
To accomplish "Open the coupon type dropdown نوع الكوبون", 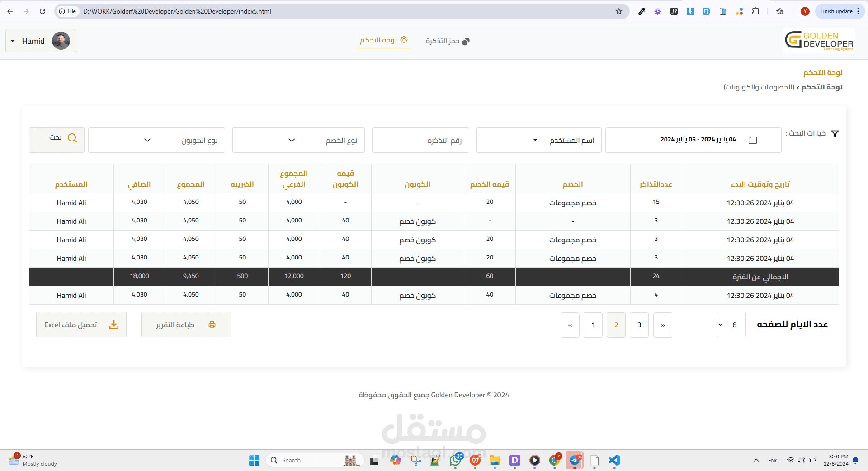I will (156, 140).
